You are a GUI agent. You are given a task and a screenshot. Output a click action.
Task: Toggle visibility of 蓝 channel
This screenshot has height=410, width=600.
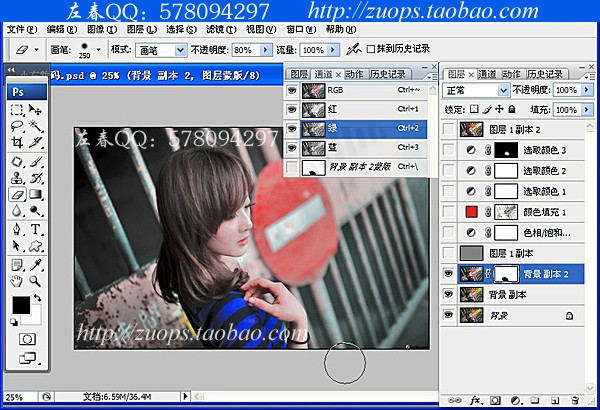[292, 148]
